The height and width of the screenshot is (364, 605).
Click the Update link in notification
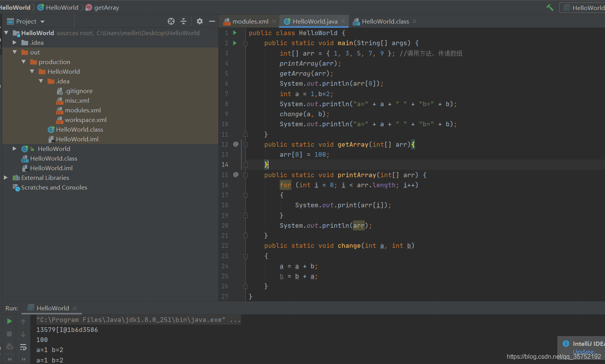pyautogui.click(x=583, y=352)
